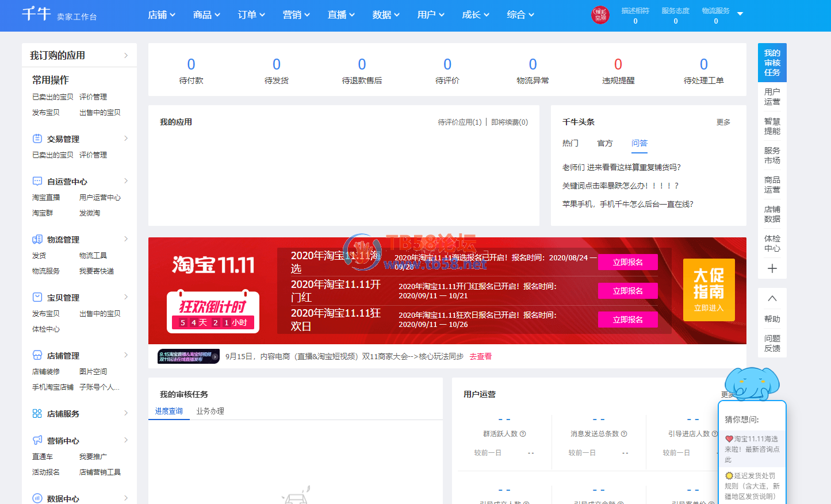Open the 成长 dropdown menu
Screen dimensions: 831x504
(x=476, y=15)
